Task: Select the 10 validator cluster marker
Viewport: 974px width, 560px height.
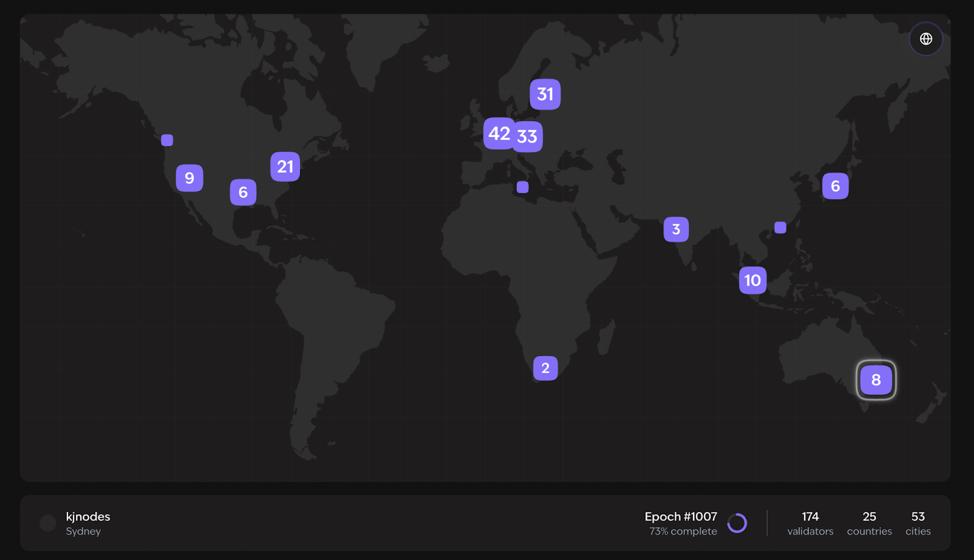Action: pos(752,281)
